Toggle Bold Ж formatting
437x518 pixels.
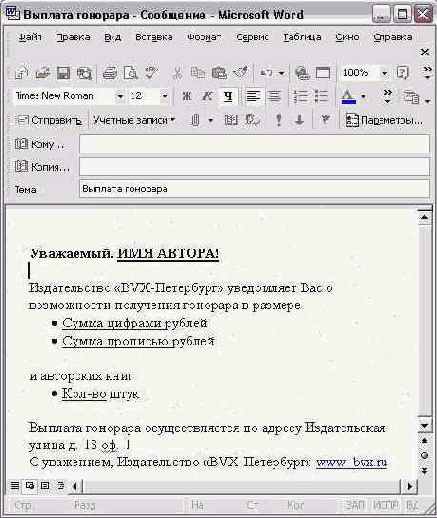coord(187,97)
